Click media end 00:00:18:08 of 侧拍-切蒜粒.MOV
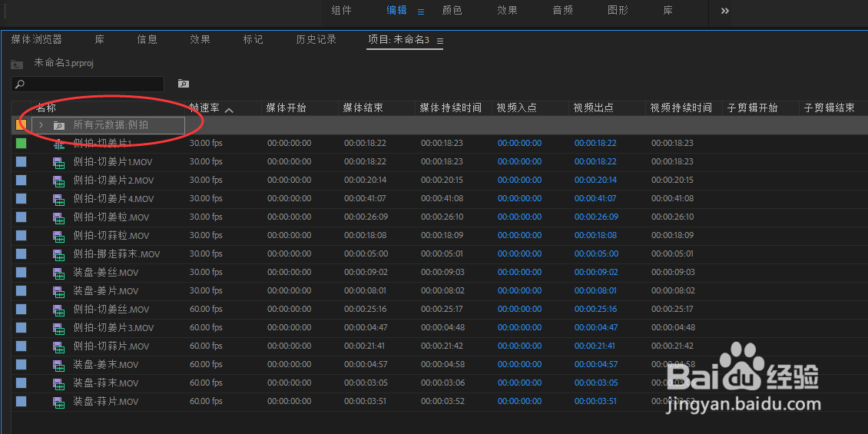 pos(365,235)
